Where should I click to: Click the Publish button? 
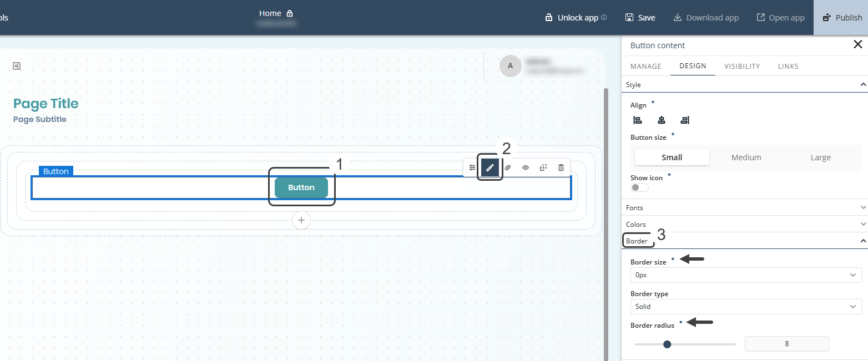842,18
